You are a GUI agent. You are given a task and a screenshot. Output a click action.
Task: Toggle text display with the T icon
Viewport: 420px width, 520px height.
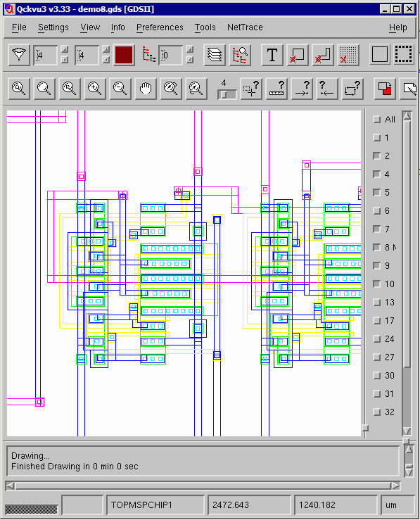pos(272,55)
